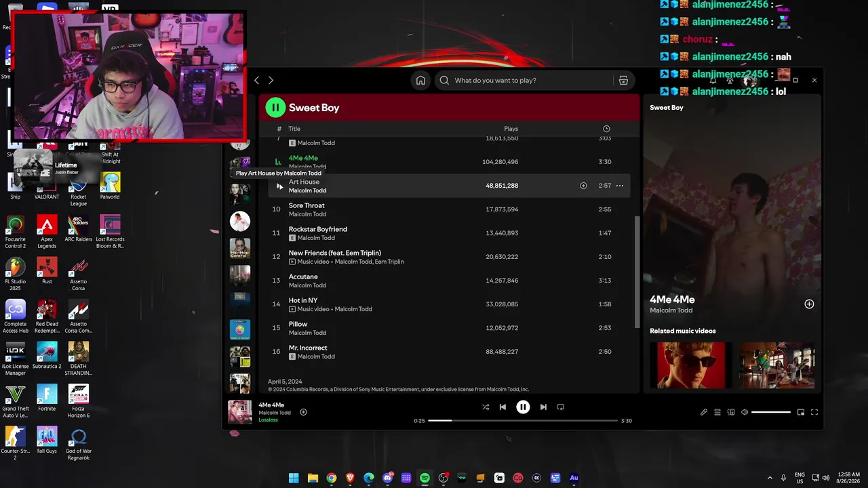868x488 pixels.
Task: Open the Browse icon in search bar
Action: pos(623,80)
